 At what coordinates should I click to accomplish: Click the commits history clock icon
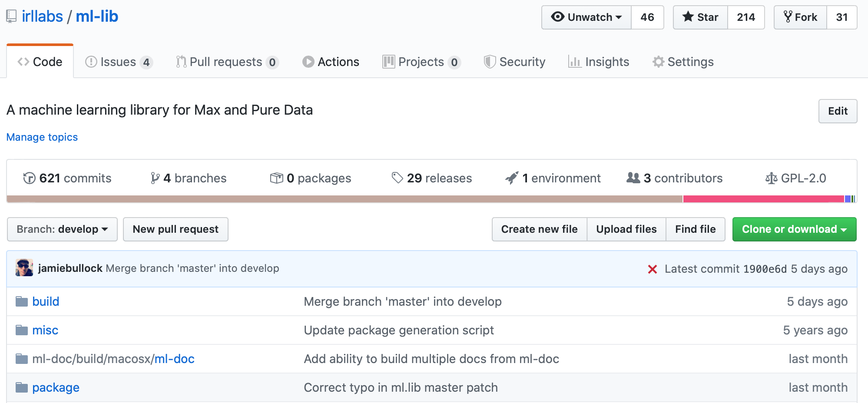[29, 178]
